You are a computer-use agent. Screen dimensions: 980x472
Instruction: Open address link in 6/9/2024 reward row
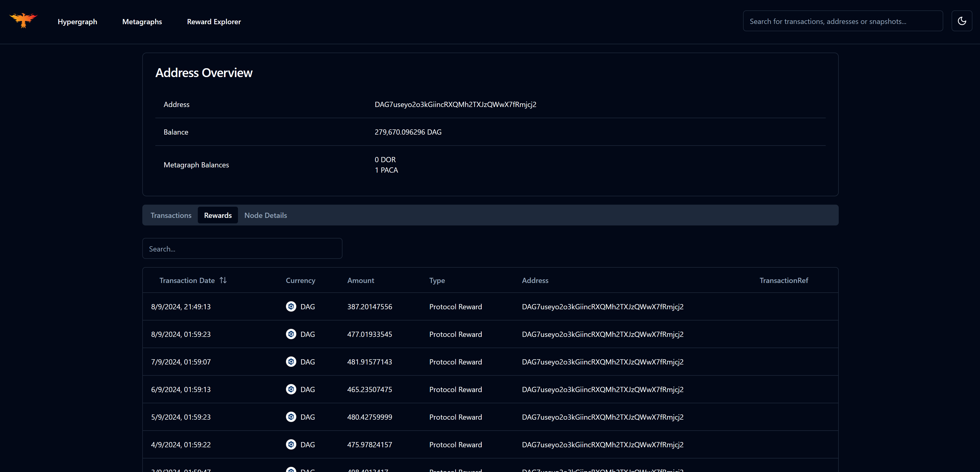tap(602, 389)
